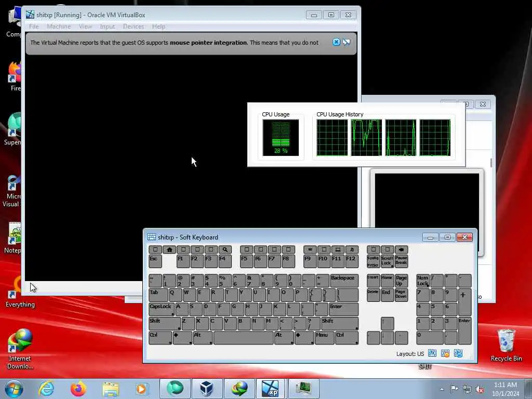Open the Everything desktop shortcut

click(20, 292)
